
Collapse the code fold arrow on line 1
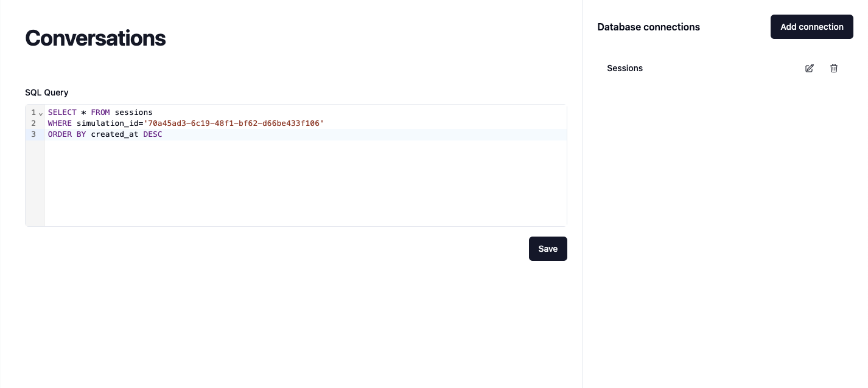click(x=40, y=113)
